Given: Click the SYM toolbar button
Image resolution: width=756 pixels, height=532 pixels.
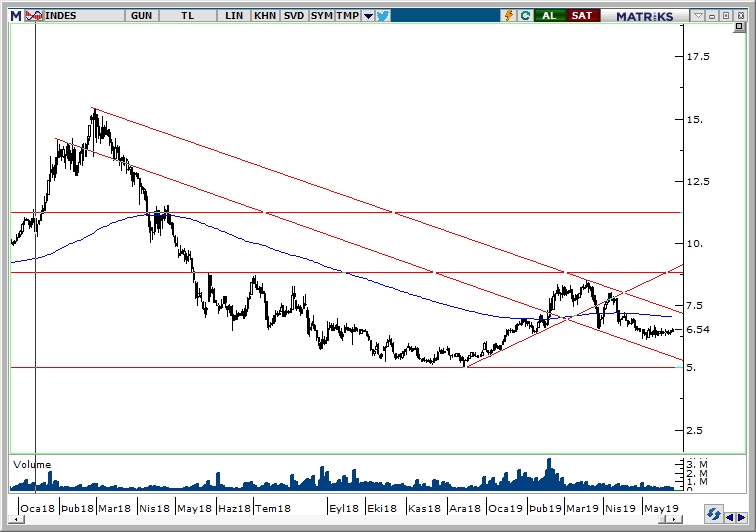Looking at the screenshot, I should click(x=321, y=15).
